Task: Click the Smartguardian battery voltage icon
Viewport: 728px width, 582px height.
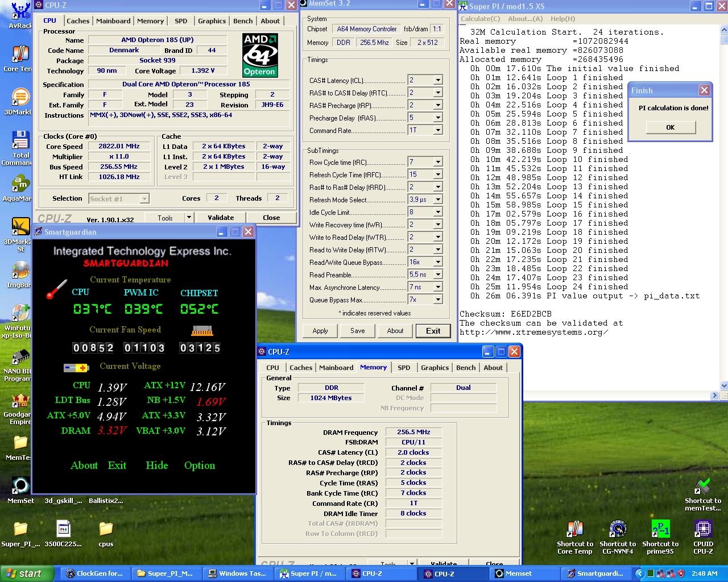Action: (x=76, y=368)
